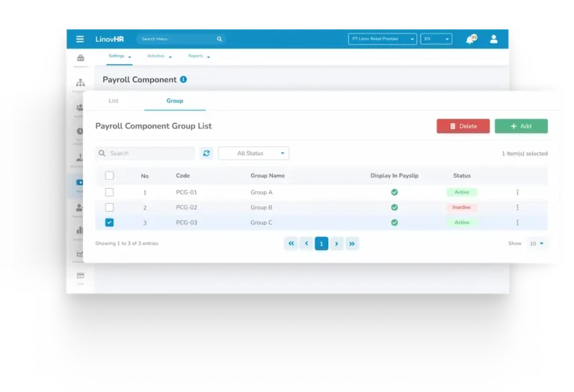Open the three-dot menu for Group B
The image size is (574, 392).
[x=517, y=208]
